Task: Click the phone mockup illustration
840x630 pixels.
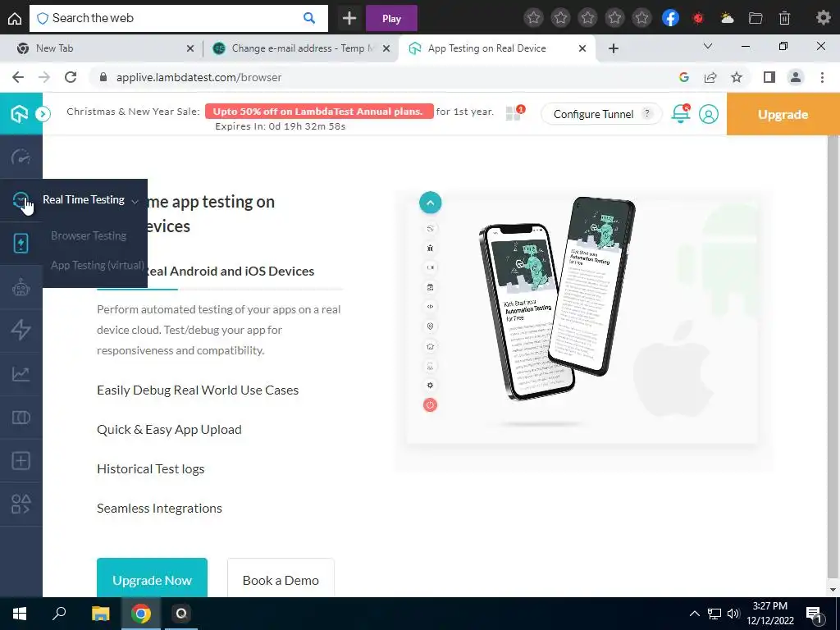Action: (x=557, y=297)
